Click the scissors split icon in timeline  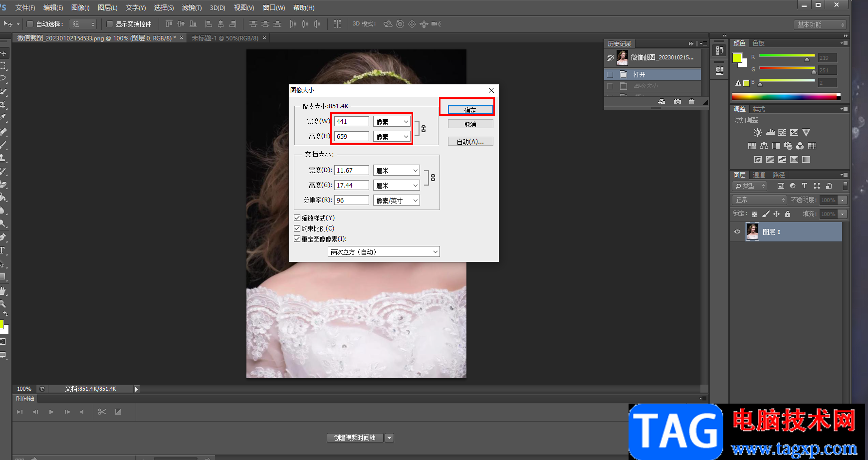102,412
